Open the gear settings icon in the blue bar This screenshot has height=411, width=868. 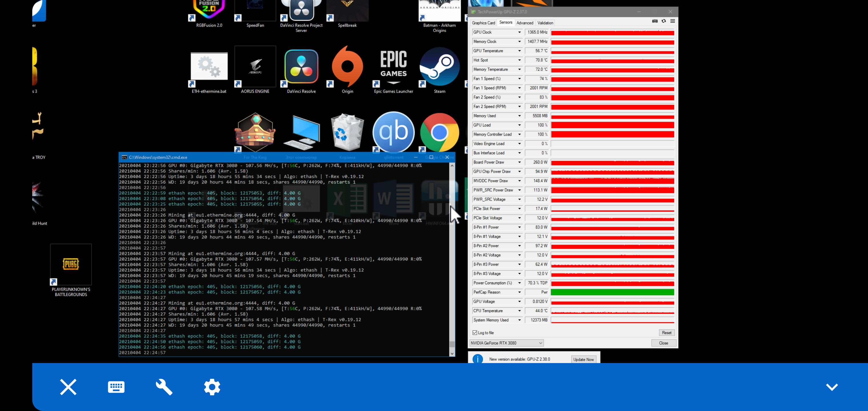[x=212, y=387]
